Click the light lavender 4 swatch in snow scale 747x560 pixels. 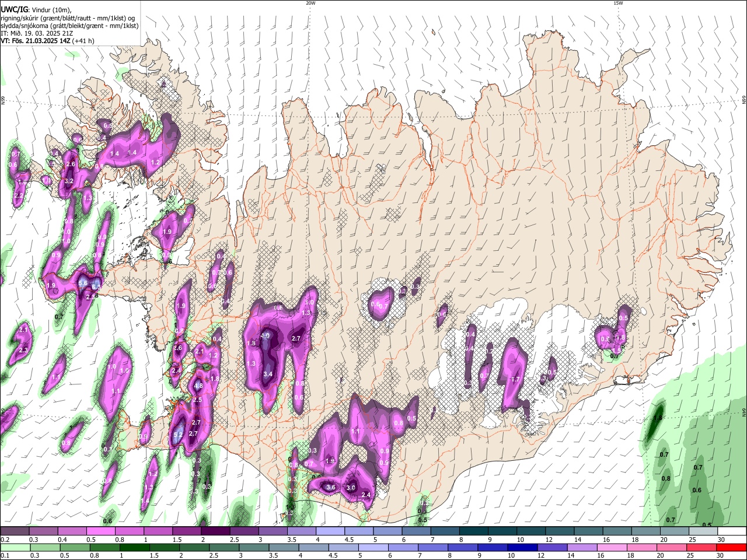[330, 531]
